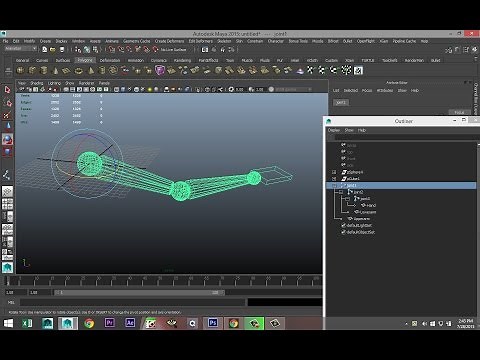Screen dimensions: 480x360
Task: Switch to four-view layout
Action: point(7,204)
